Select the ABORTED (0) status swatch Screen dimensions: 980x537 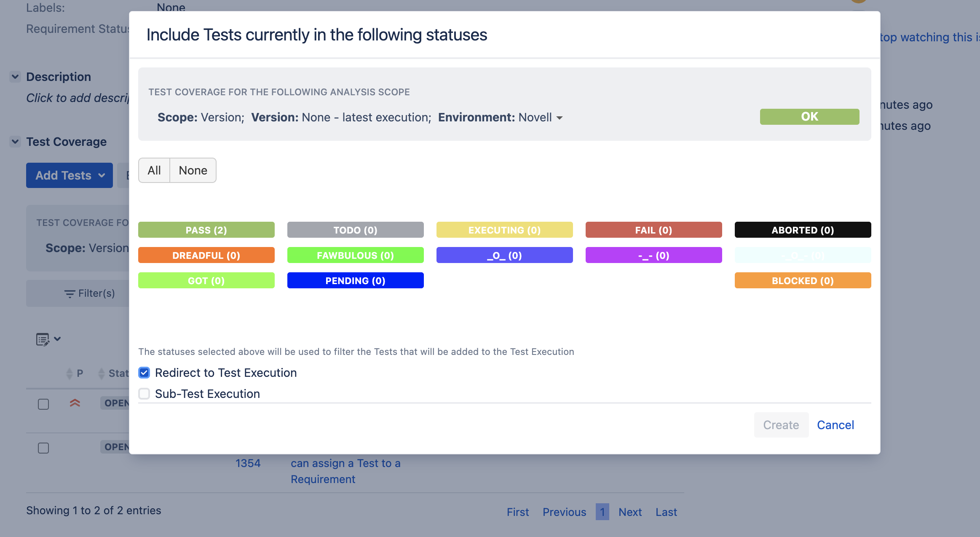(803, 230)
